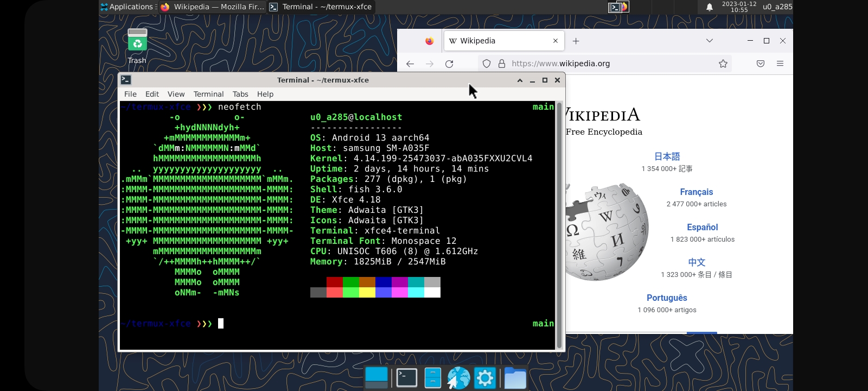Open the Español Wikipedia link
The image size is (868, 391).
[703, 228]
